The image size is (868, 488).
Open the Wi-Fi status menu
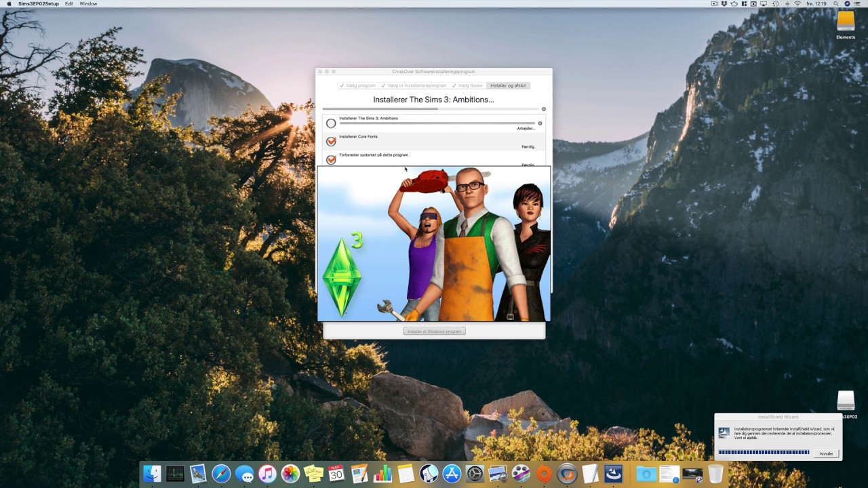click(797, 4)
